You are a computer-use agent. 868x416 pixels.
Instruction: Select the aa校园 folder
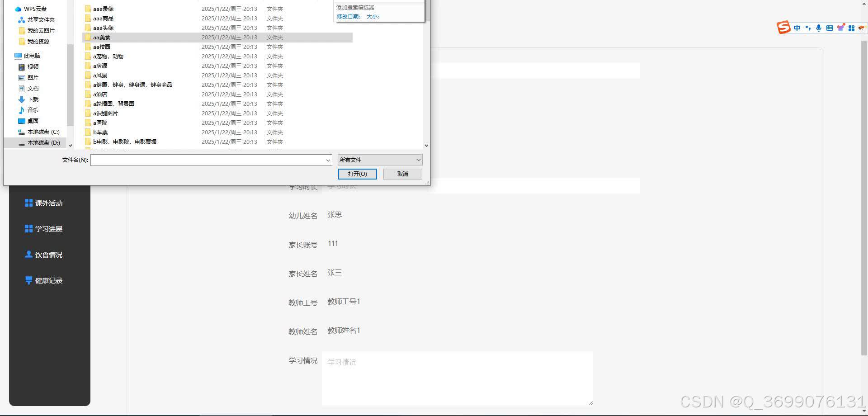click(102, 47)
